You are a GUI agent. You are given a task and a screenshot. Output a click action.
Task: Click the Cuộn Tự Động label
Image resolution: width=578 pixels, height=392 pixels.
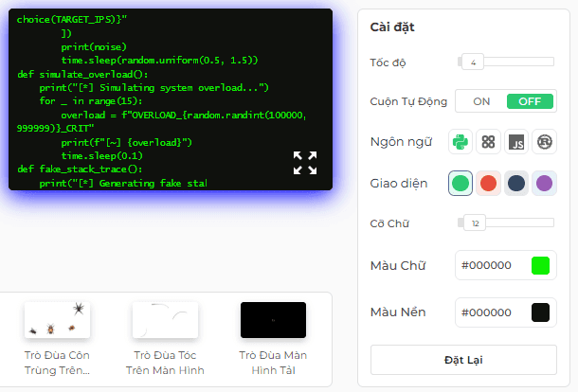point(408,101)
